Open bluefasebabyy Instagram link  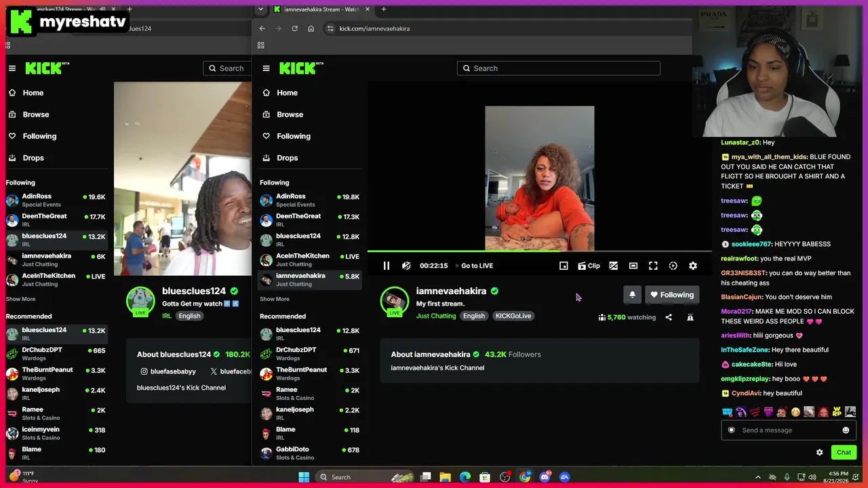[x=168, y=371]
